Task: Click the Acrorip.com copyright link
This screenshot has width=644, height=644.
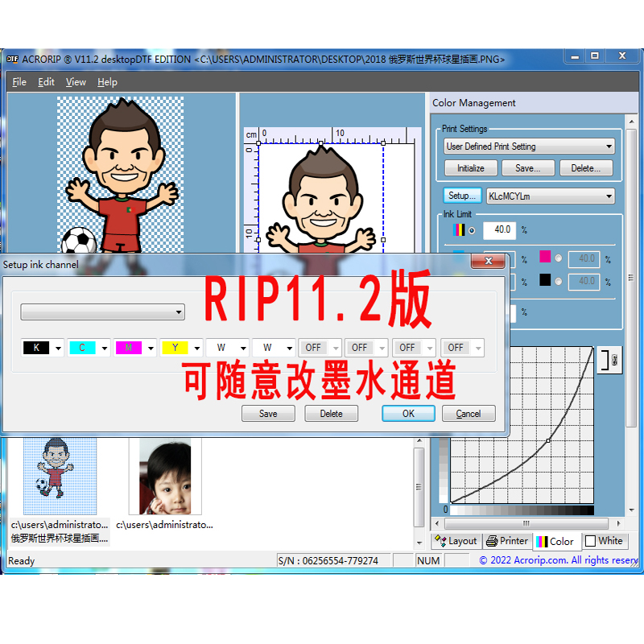Action: coord(559,560)
